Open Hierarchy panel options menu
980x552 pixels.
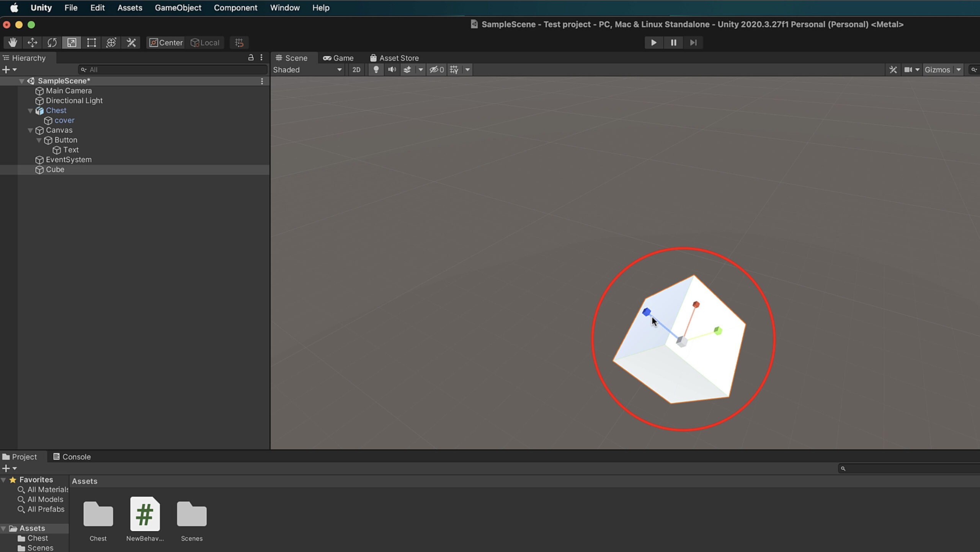pos(261,57)
